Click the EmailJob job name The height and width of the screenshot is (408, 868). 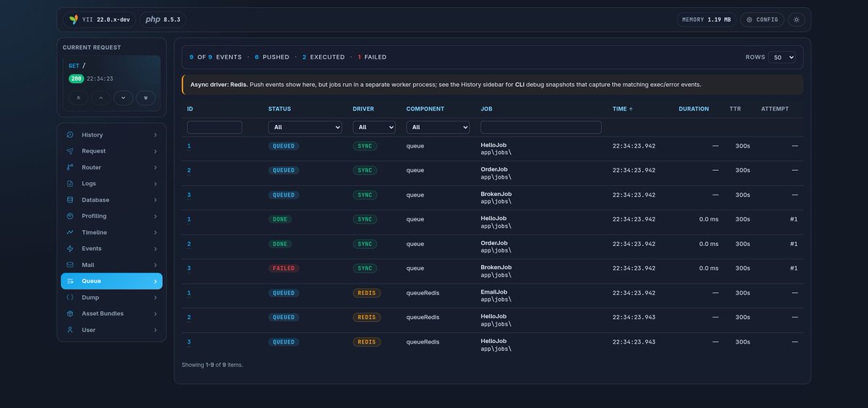pyautogui.click(x=494, y=292)
